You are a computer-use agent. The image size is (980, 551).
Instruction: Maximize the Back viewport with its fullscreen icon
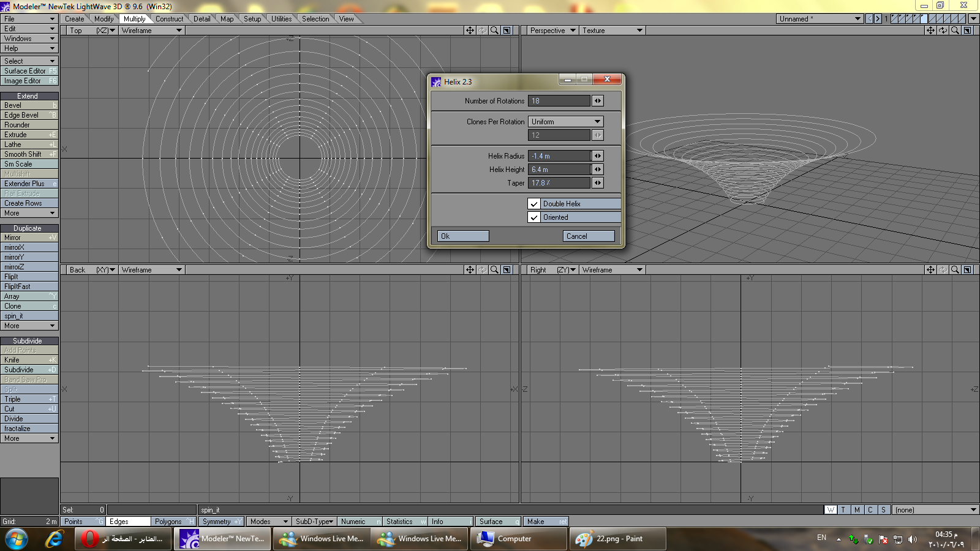(507, 269)
